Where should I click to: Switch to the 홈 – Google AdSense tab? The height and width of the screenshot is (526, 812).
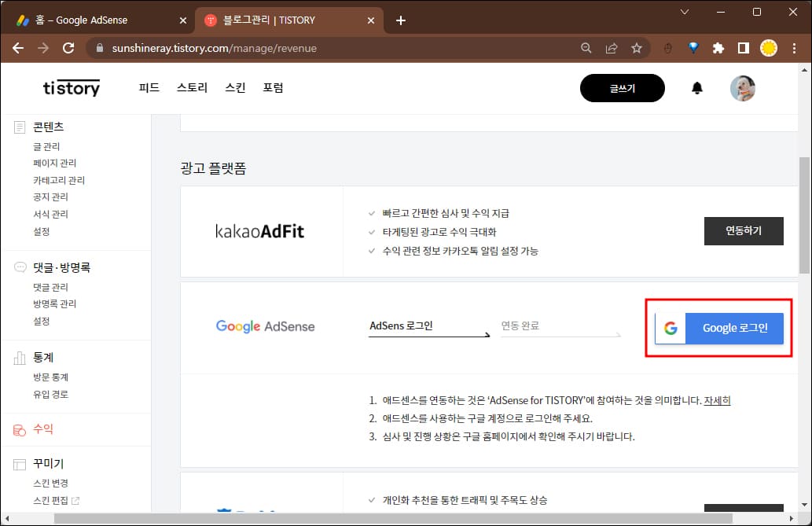[x=98, y=20]
